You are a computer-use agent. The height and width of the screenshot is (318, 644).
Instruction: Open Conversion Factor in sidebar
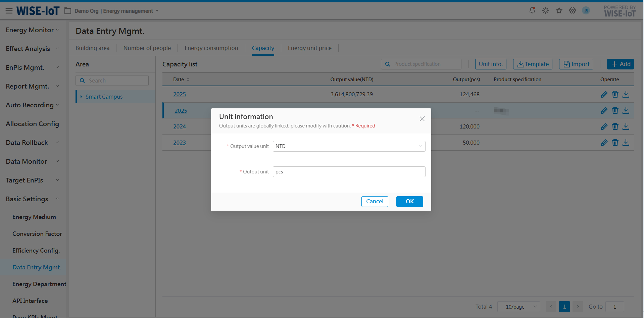click(37, 234)
